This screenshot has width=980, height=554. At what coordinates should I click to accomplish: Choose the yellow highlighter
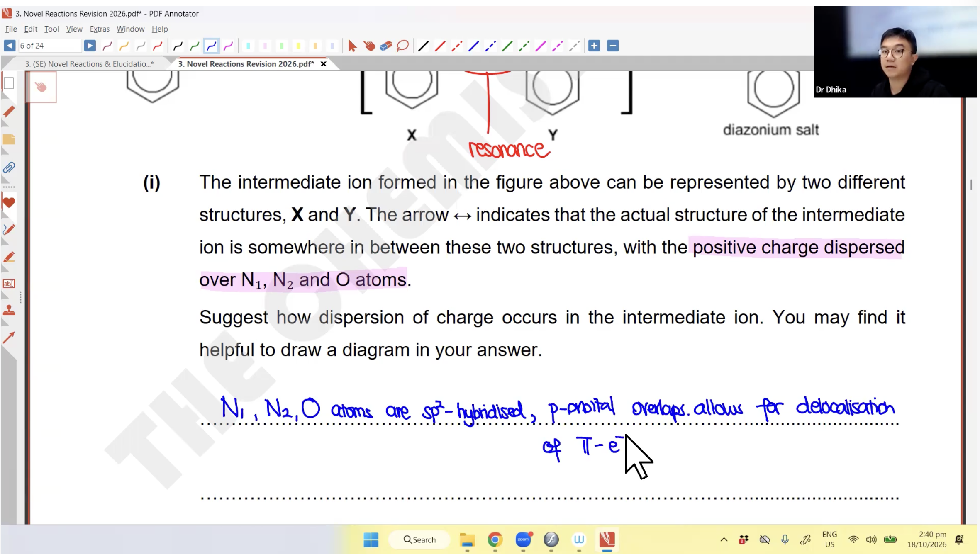pyautogui.click(x=298, y=46)
